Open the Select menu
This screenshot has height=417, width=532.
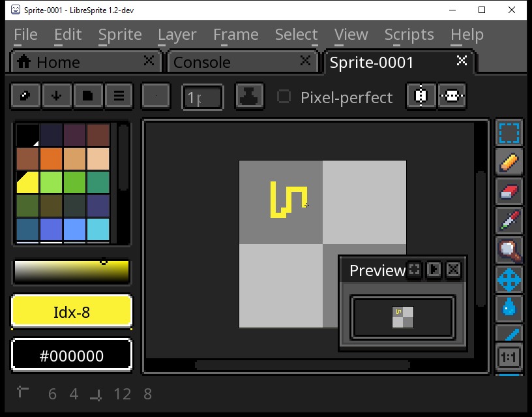[296, 35]
